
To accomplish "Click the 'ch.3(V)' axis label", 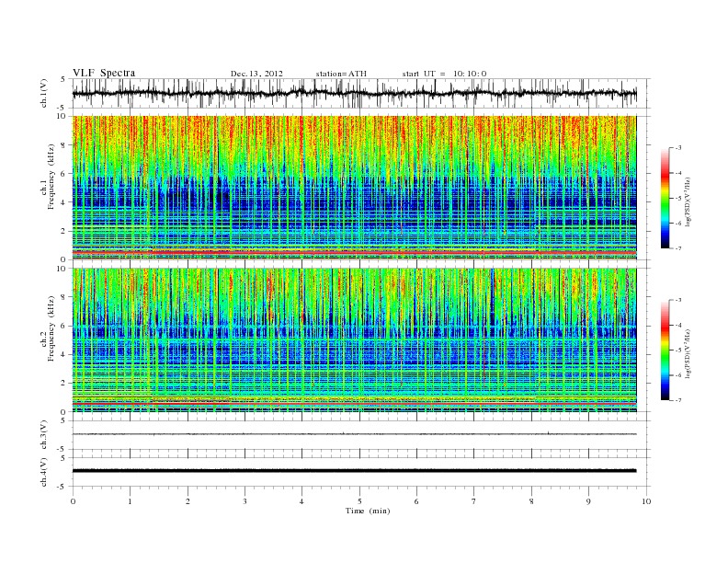I will (x=45, y=435).
